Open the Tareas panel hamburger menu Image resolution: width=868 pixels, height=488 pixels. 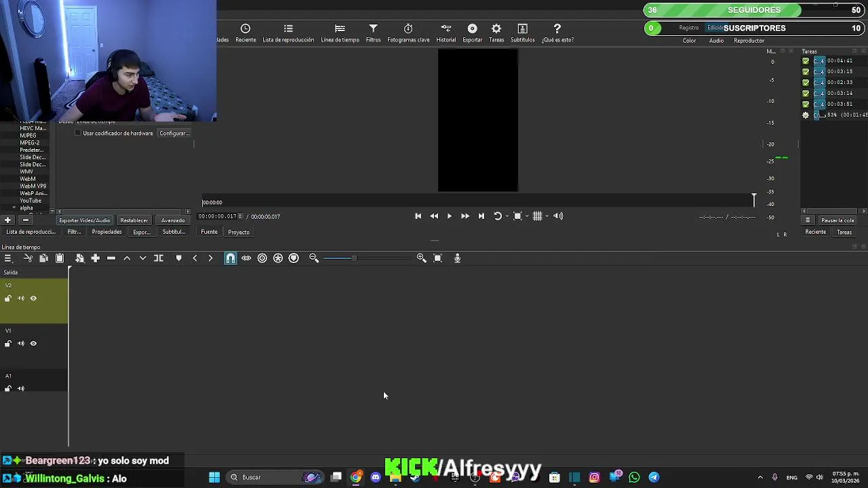[x=808, y=220]
